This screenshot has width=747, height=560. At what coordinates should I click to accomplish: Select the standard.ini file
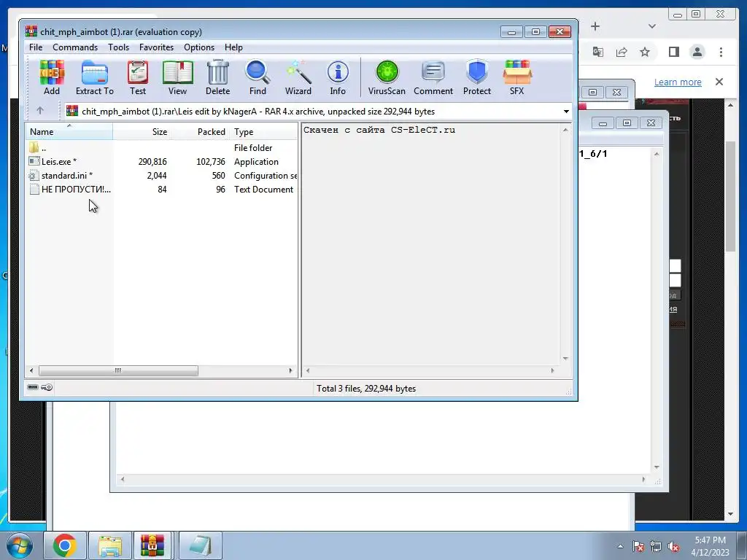(61, 175)
